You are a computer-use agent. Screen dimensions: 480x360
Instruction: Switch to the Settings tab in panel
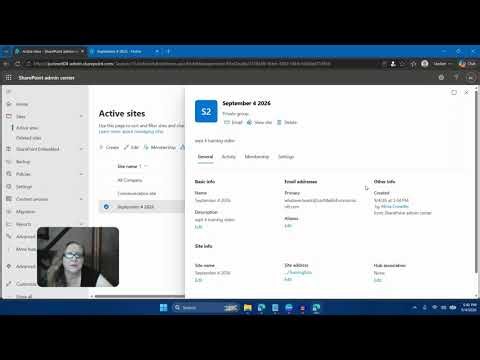[x=286, y=157]
